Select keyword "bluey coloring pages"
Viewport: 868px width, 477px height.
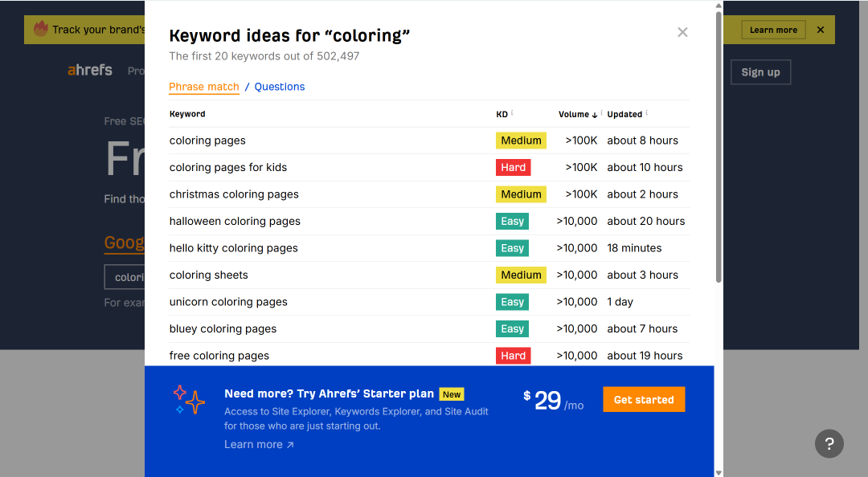tap(223, 328)
